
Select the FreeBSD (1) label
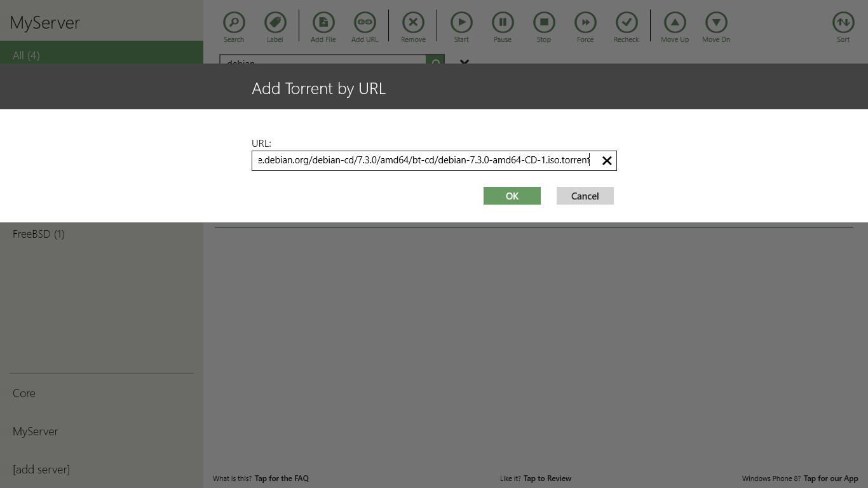[39, 234]
